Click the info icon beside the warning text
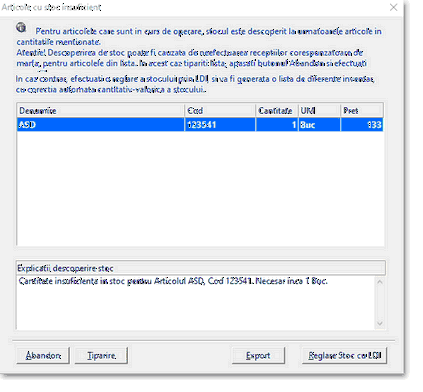 tap(21, 27)
